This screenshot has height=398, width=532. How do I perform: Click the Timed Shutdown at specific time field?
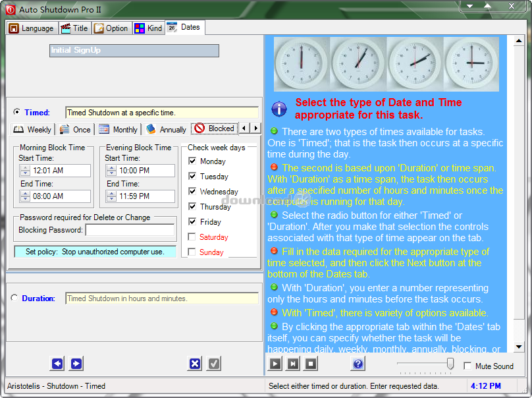pos(162,113)
